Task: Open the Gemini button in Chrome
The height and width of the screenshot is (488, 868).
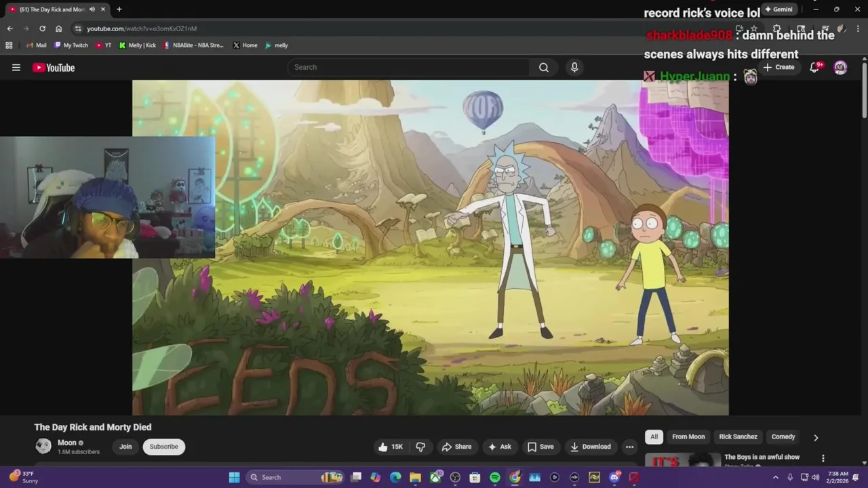Action: coord(778,9)
